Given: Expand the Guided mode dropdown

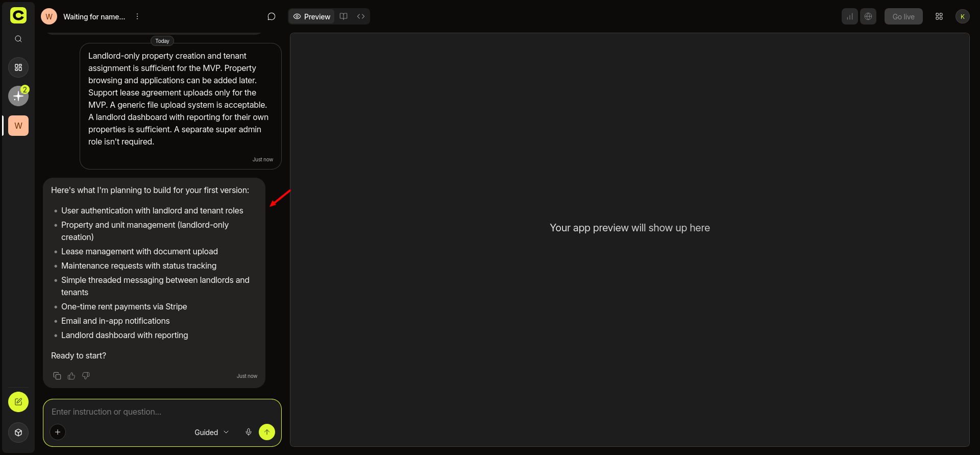Looking at the screenshot, I should coord(212,432).
